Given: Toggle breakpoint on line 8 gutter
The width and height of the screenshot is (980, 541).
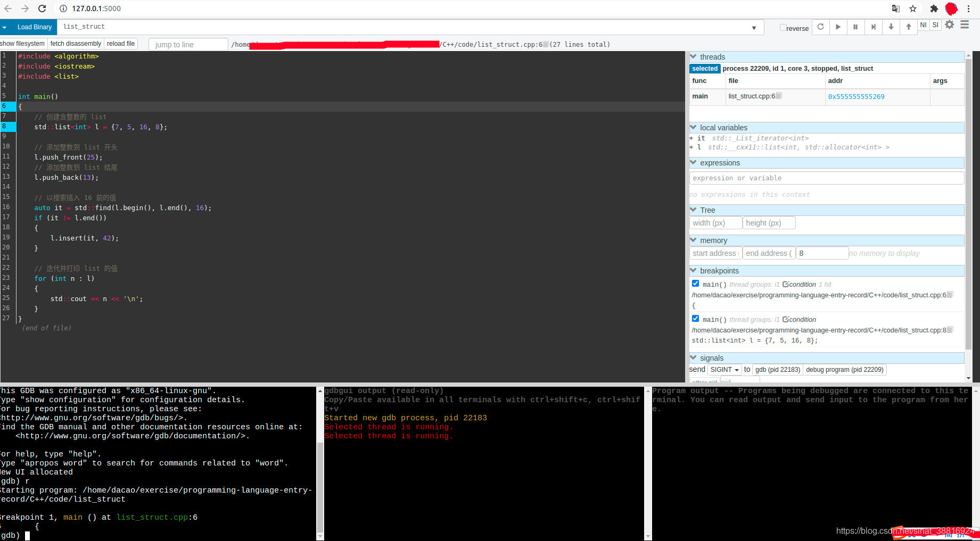Looking at the screenshot, I should (x=8, y=127).
